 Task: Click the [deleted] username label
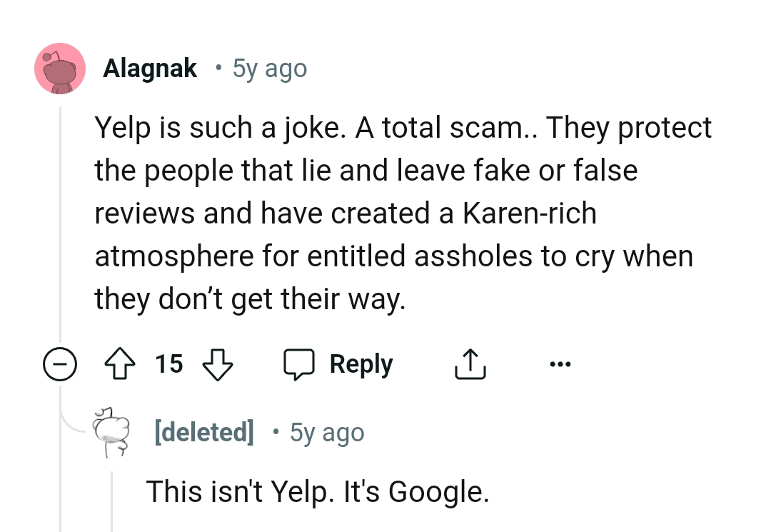click(204, 431)
